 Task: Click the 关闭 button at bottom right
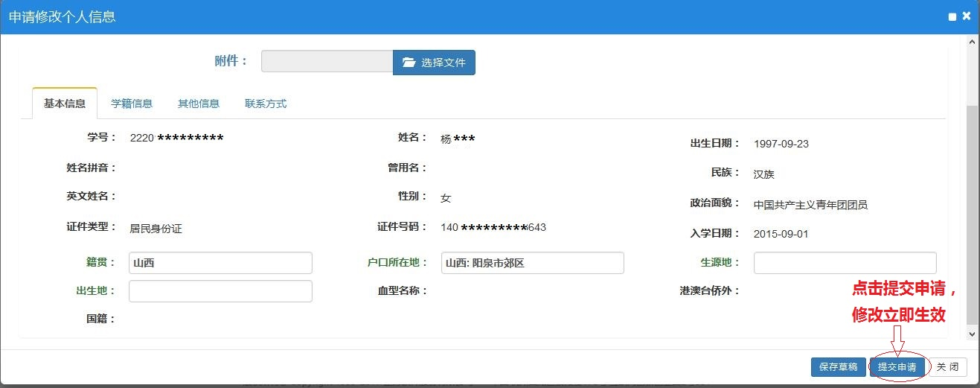(x=948, y=366)
